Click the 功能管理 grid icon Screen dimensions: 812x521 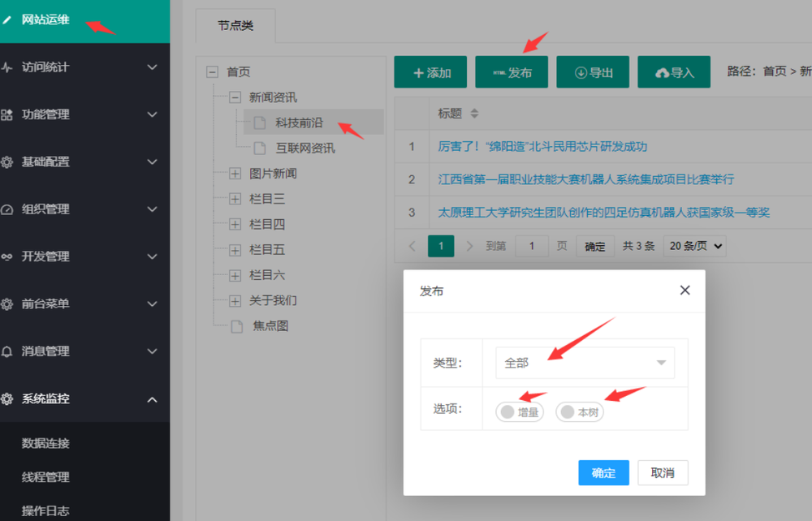coord(7,114)
